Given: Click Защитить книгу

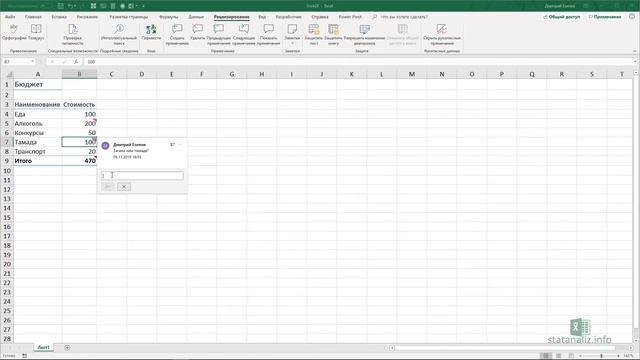Looking at the screenshot, I should click(x=333, y=34).
